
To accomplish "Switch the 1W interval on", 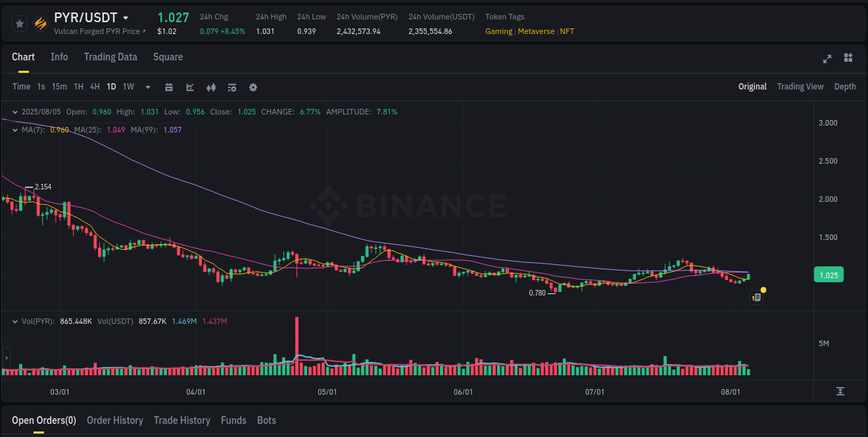I will (x=128, y=87).
